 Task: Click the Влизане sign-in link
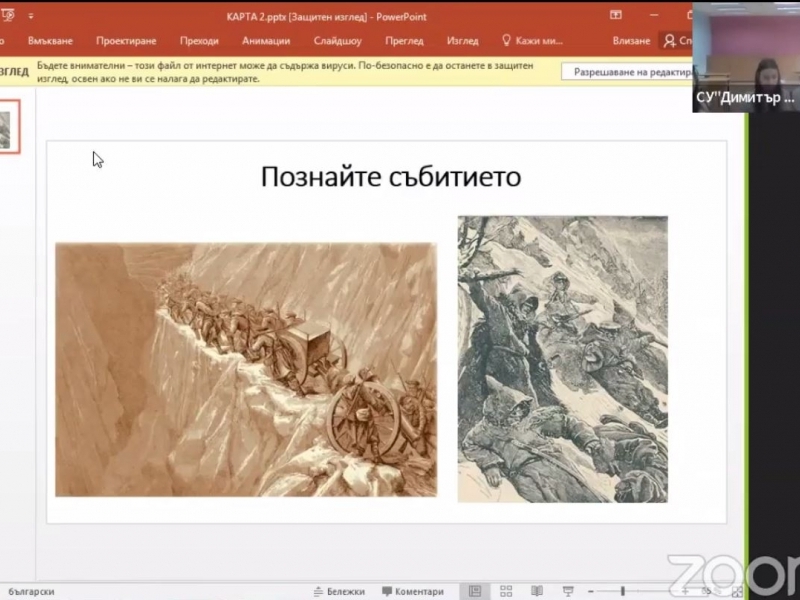[631, 41]
